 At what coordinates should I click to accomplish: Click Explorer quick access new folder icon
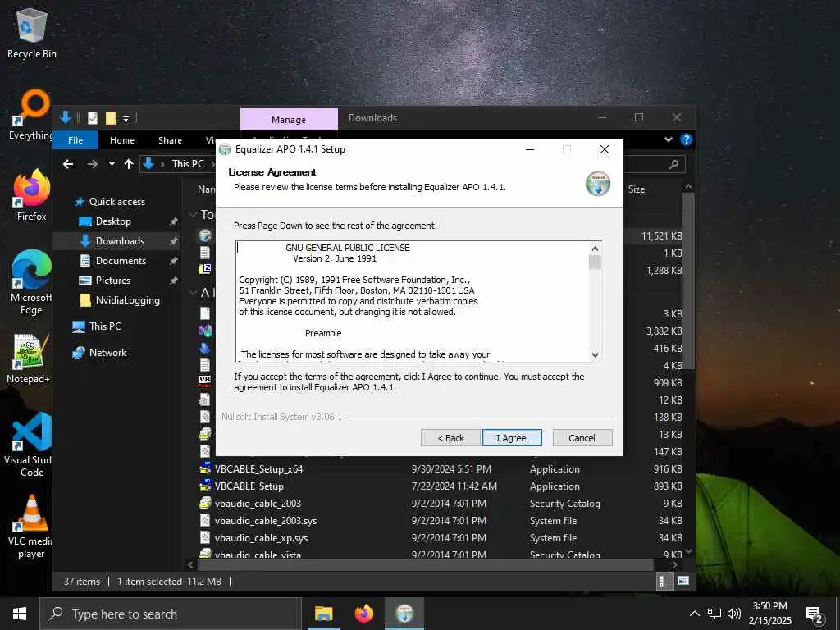click(x=111, y=118)
